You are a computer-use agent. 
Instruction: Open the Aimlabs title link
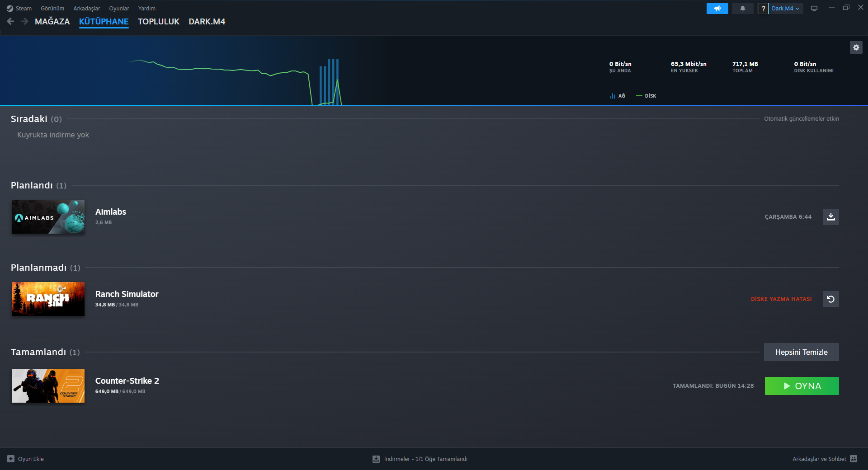[x=111, y=212]
